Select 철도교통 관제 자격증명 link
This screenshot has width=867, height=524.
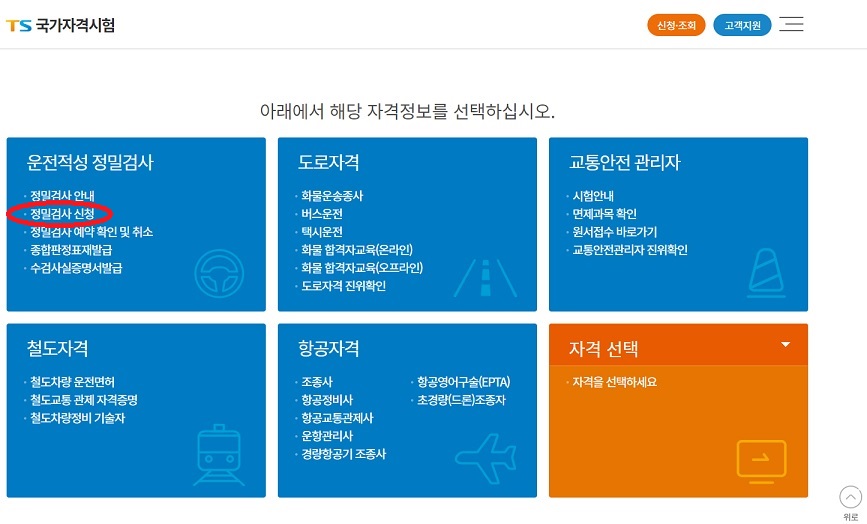[x=83, y=400]
